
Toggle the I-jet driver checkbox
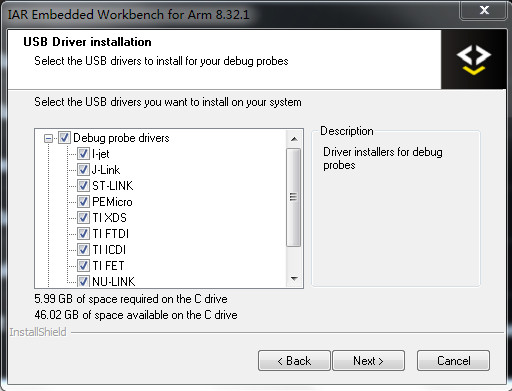pyautogui.click(x=83, y=154)
